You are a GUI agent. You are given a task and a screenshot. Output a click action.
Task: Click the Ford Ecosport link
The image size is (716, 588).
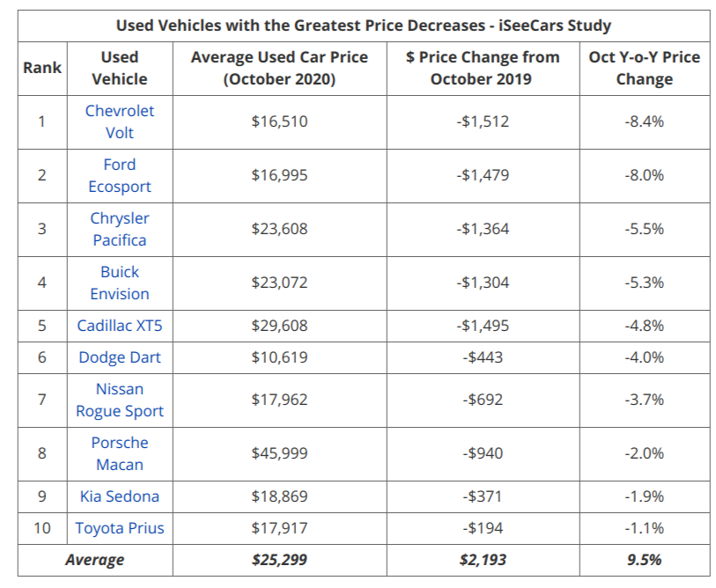[119, 175]
